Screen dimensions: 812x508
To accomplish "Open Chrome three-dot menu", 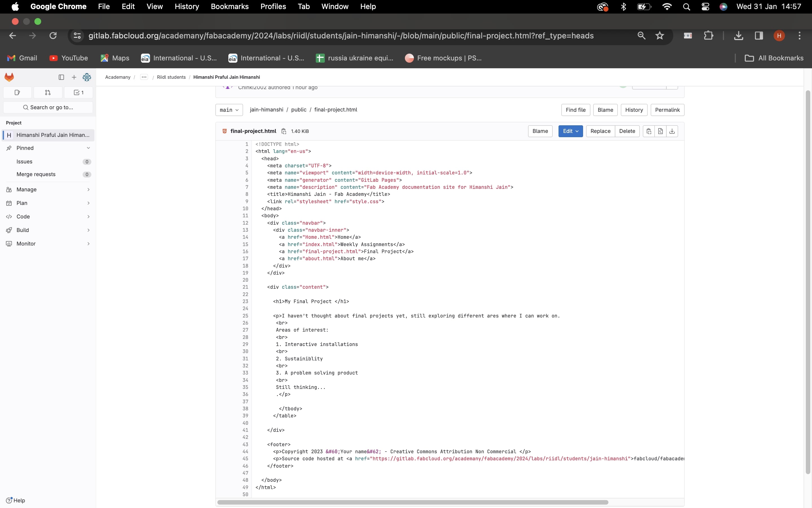I will tap(800, 36).
